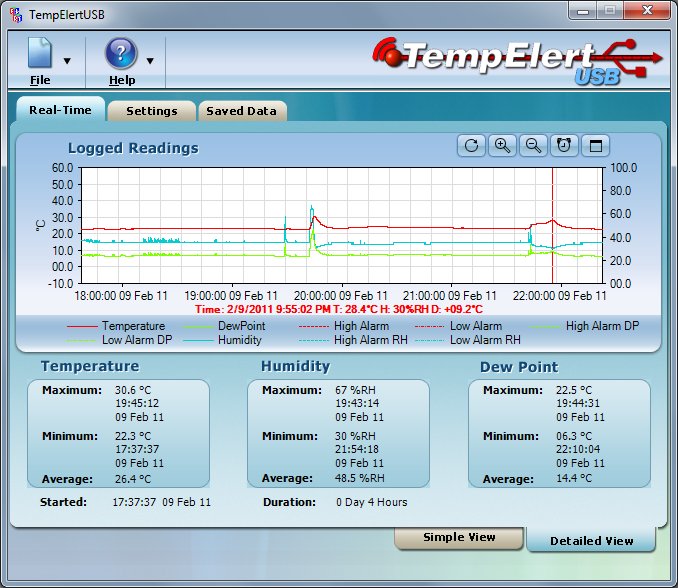Image resolution: width=678 pixels, height=588 pixels.
Task: Click the File document icon
Action: coord(40,52)
